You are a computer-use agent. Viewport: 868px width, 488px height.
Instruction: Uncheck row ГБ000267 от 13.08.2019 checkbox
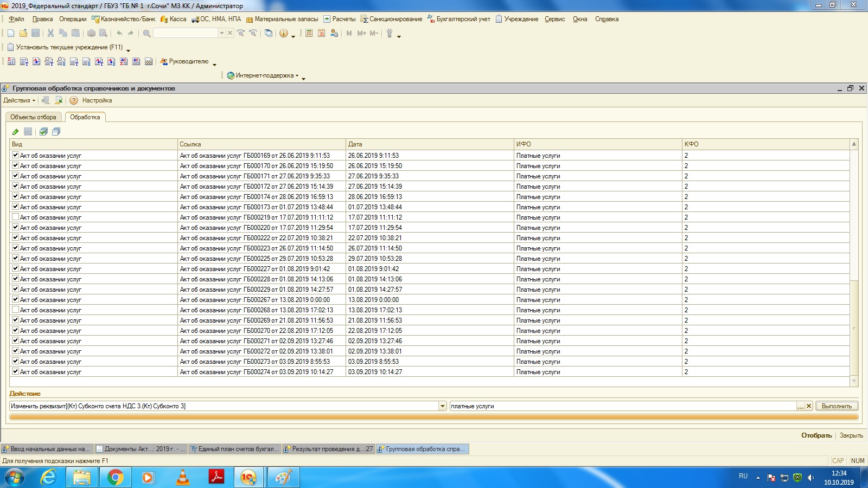coord(15,299)
